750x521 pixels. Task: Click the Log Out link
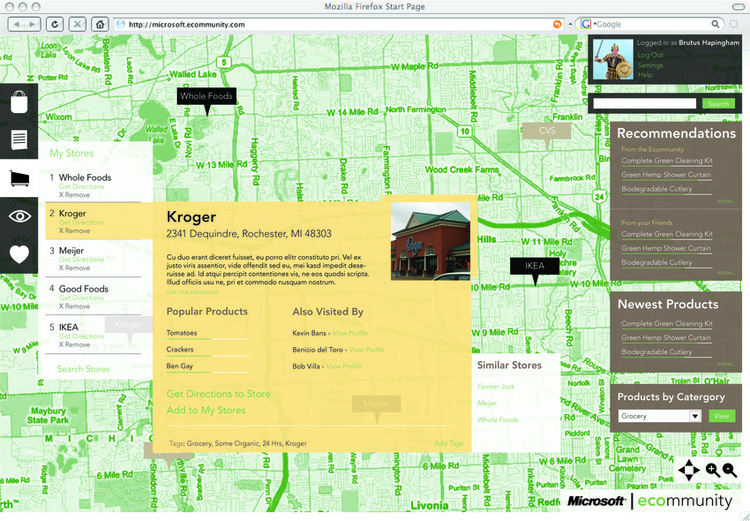(x=650, y=55)
